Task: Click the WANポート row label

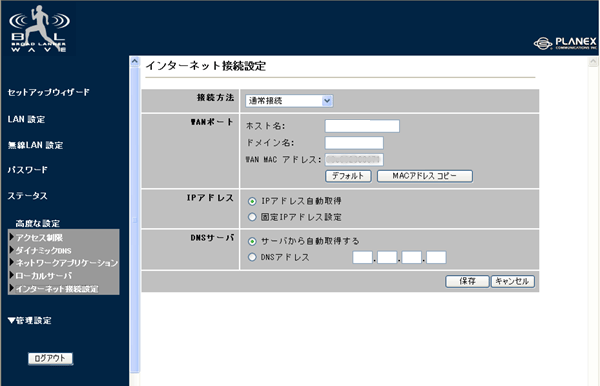Action: [212, 122]
